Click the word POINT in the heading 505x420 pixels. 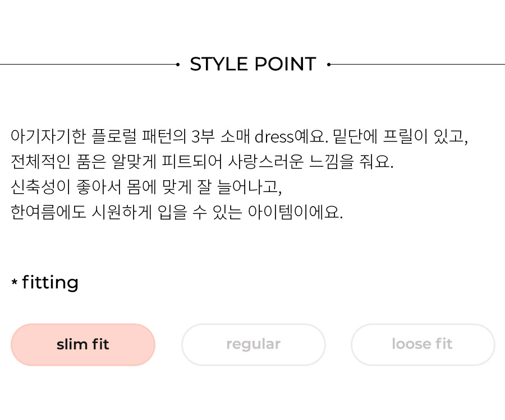[x=286, y=64]
